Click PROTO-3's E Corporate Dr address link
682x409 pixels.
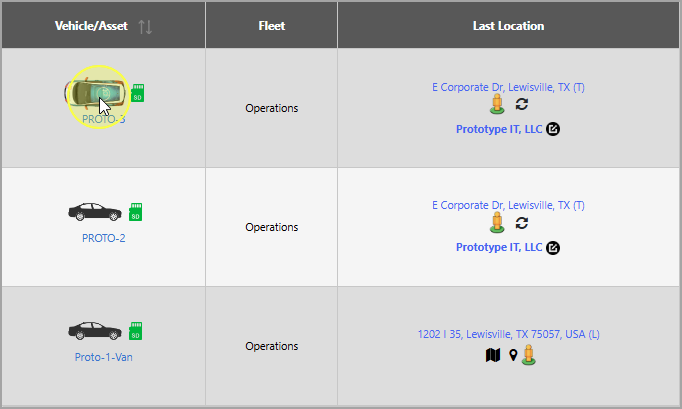click(x=508, y=87)
